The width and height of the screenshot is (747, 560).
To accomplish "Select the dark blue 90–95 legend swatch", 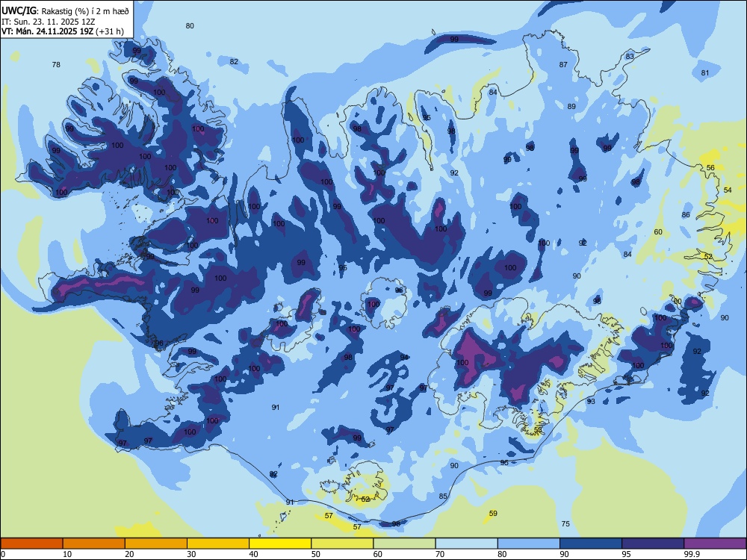I will (591, 544).
